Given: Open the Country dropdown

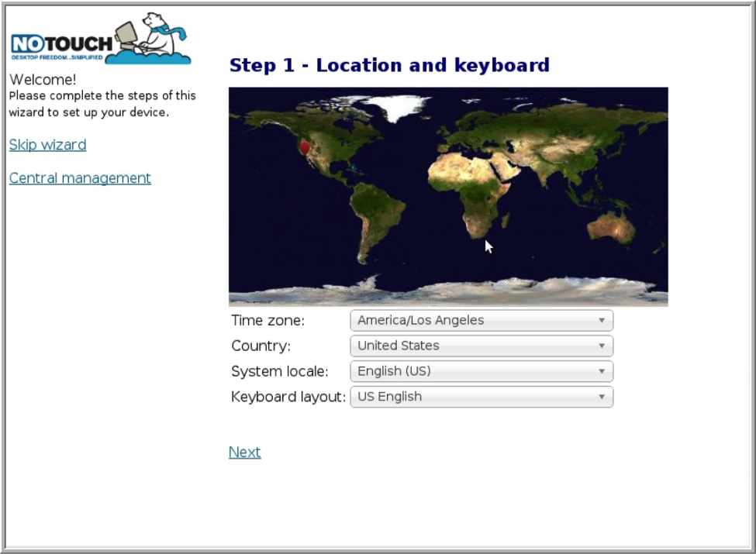Looking at the screenshot, I should tap(482, 346).
